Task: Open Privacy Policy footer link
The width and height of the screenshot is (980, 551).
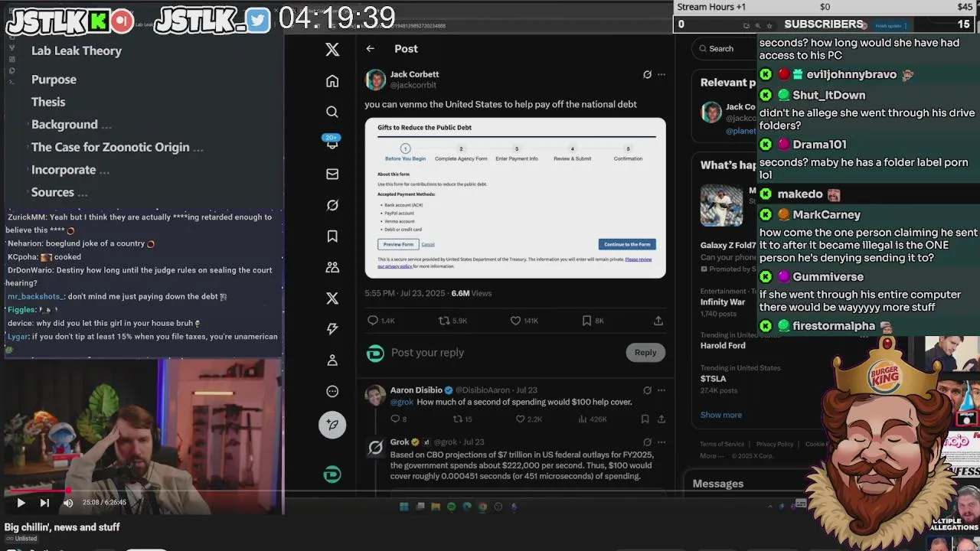Action: 775,444
